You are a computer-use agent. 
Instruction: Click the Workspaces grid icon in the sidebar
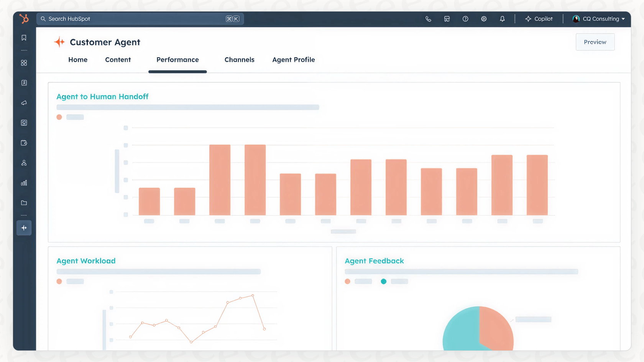point(24,62)
